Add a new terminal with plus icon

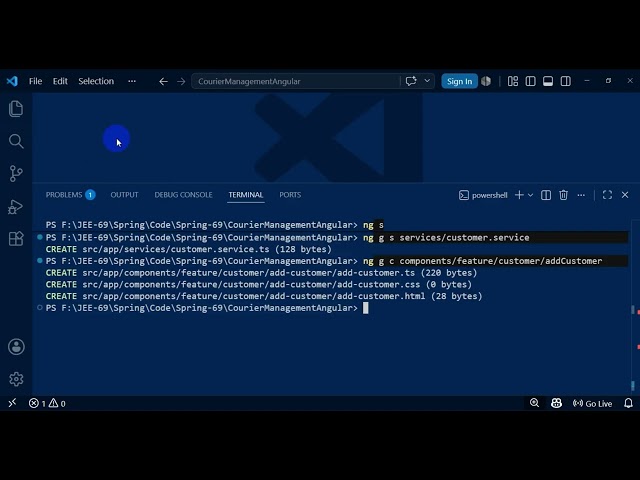click(519, 195)
